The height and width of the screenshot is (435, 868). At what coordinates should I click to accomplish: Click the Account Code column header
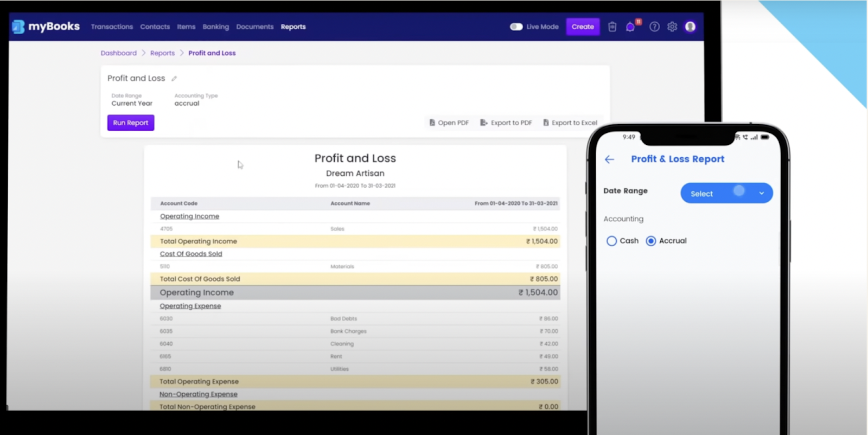pyautogui.click(x=179, y=203)
